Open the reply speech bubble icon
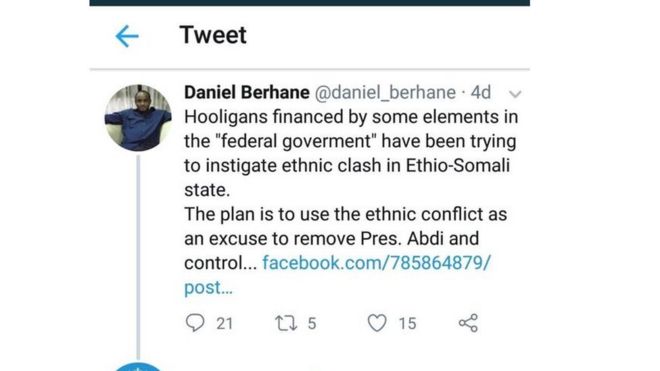660x371 pixels. coord(195,323)
